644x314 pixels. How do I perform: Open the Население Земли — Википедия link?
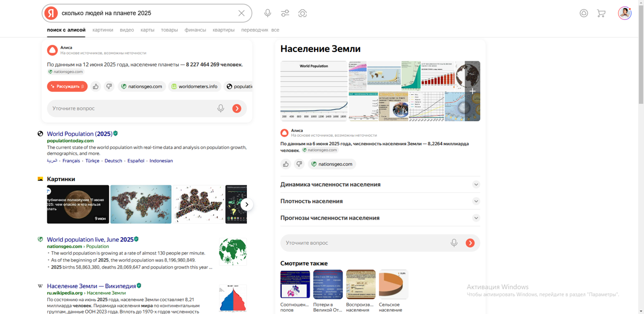(91, 286)
